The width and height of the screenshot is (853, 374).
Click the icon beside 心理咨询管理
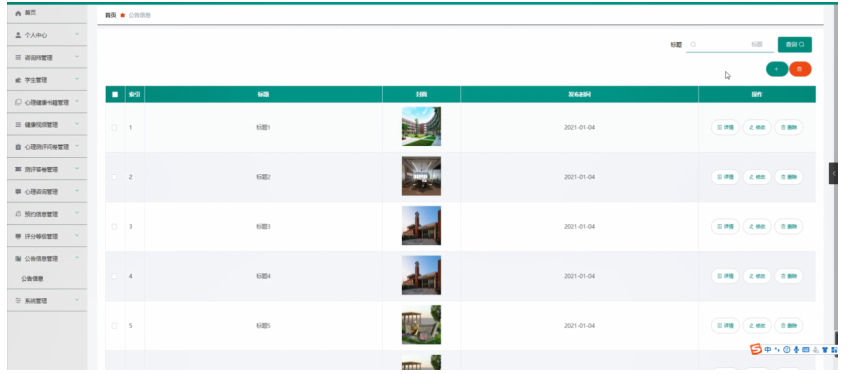point(18,192)
